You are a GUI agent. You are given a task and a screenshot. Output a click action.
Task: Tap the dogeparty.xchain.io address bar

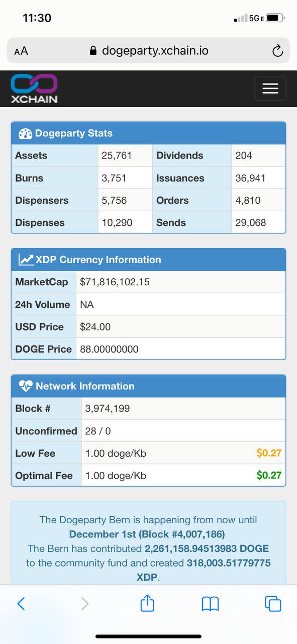[148, 51]
